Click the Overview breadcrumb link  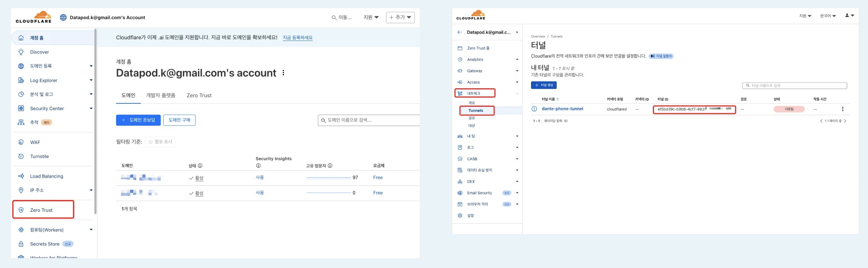point(538,36)
